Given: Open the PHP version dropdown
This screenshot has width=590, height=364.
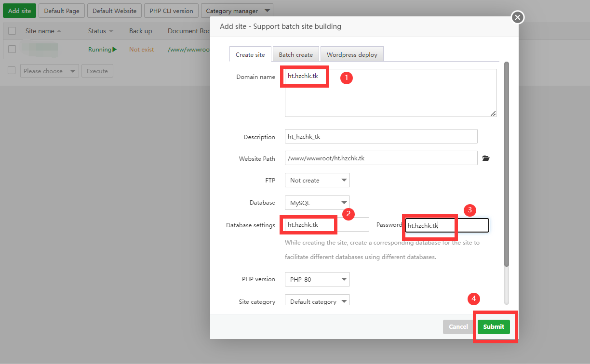Looking at the screenshot, I should pos(317,279).
